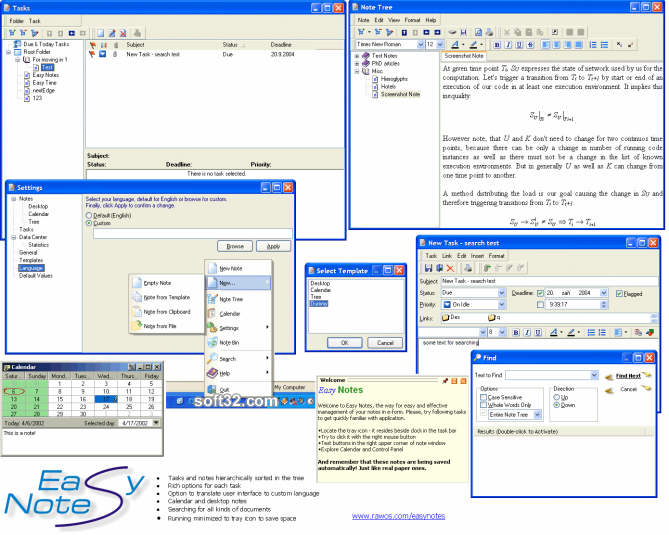Screen dimensions: 669x535
Task: Click the new task icon in Tasks toolbar
Action: pos(101,33)
